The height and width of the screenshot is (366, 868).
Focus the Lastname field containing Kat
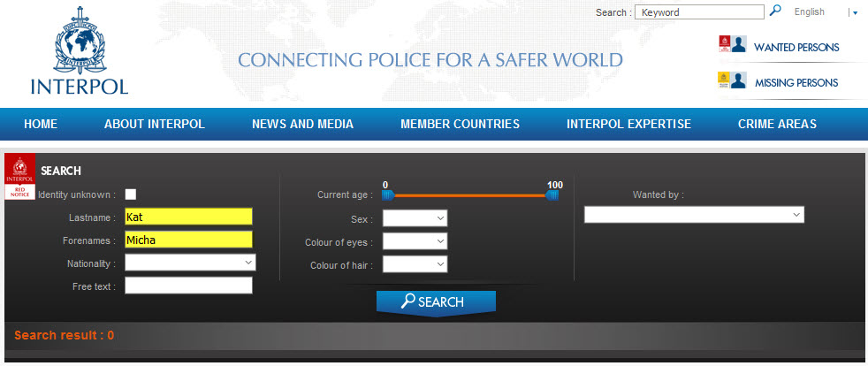[189, 217]
